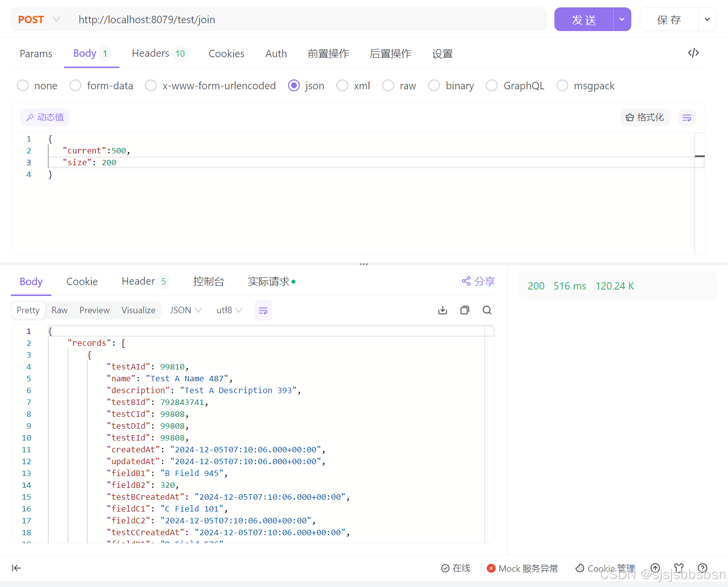Viewport: 728px width, 587px height.
Task: Click the response status code 200
Action: click(x=536, y=286)
